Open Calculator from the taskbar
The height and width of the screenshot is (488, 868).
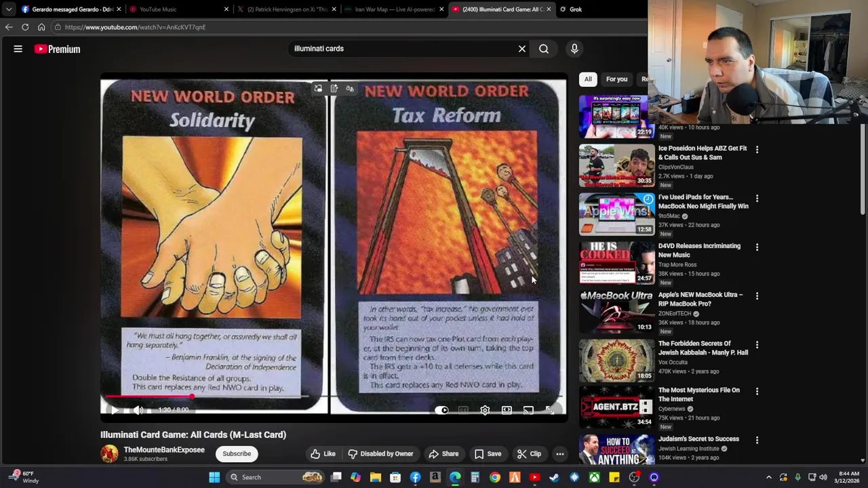click(475, 477)
